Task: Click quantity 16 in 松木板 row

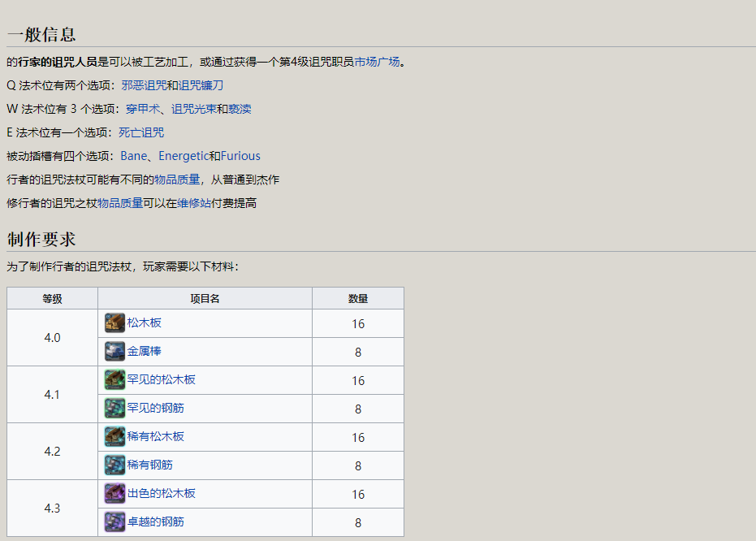Action: (x=358, y=323)
